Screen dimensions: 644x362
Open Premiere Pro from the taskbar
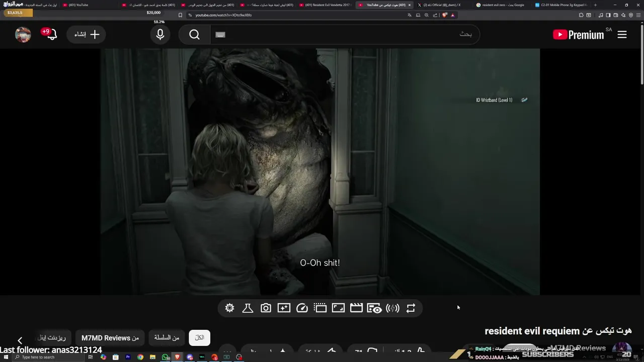128,357
